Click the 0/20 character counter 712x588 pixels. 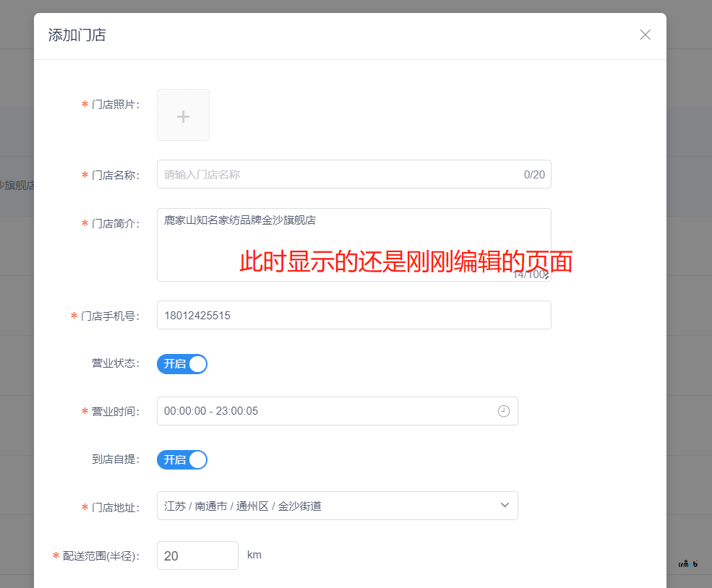tap(534, 175)
